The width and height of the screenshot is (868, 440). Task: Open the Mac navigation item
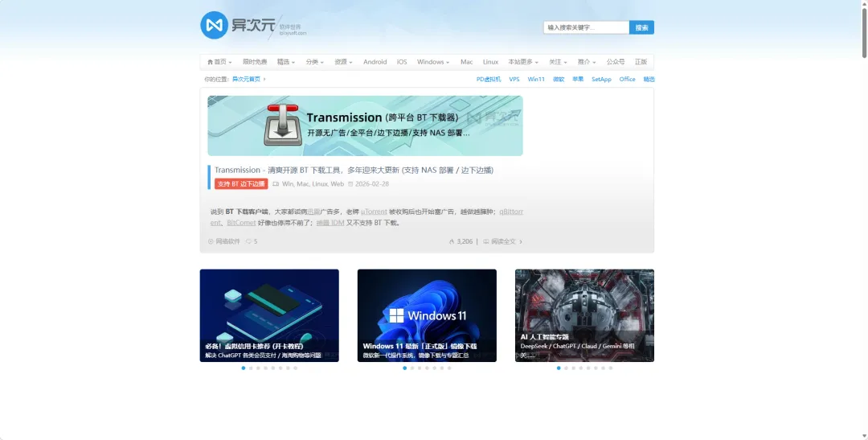click(x=467, y=62)
